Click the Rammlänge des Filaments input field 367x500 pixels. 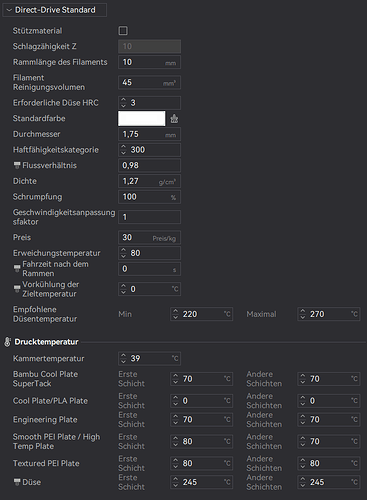pyautogui.click(x=149, y=62)
